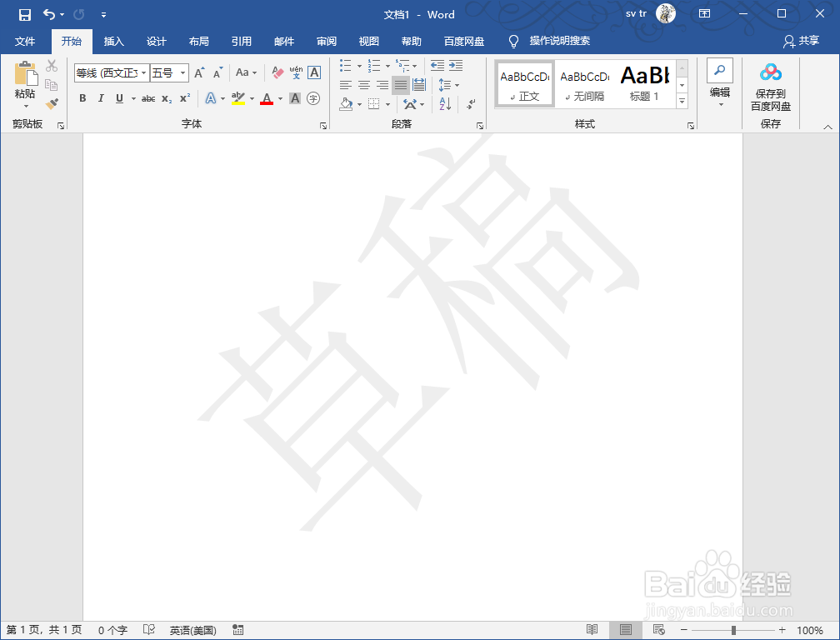This screenshot has height=640, width=840.
Task: Undo the last action
Action: [x=49, y=14]
